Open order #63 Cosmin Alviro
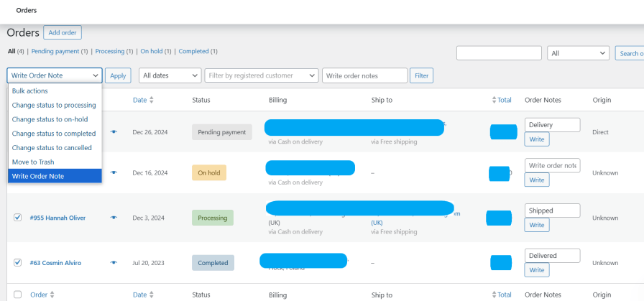The width and height of the screenshot is (644, 301). (55, 263)
